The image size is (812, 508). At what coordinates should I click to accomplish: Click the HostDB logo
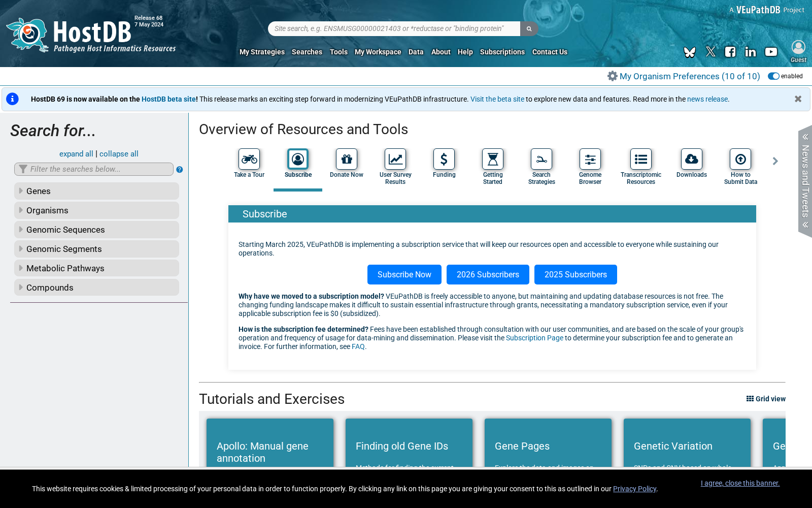pyautogui.click(x=91, y=36)
